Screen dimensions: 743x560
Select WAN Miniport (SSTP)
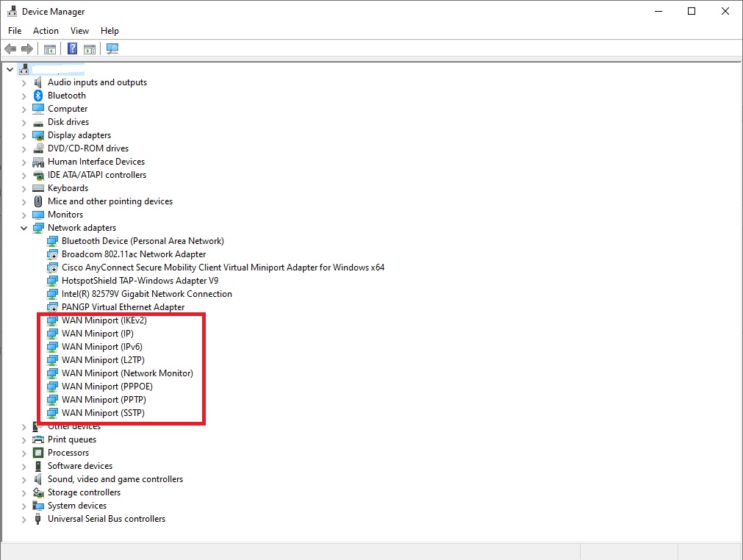[104, 413]
